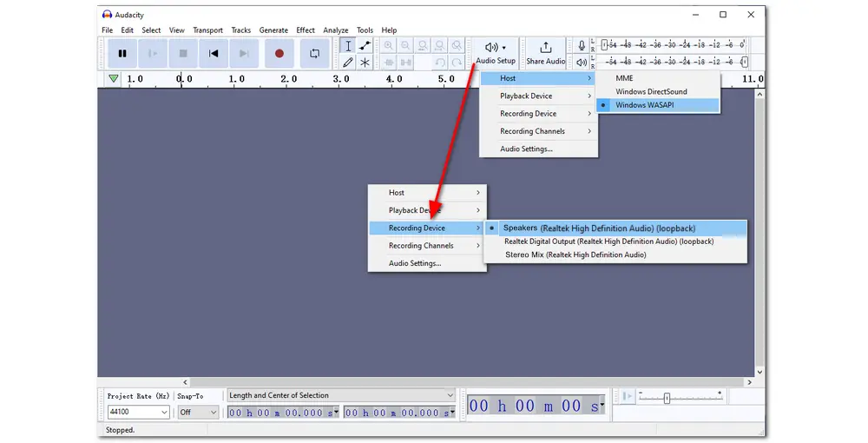The image size is (868, 443).
Task: Click the Pause button in transport toolbar
Action: (x=122, y=54)
